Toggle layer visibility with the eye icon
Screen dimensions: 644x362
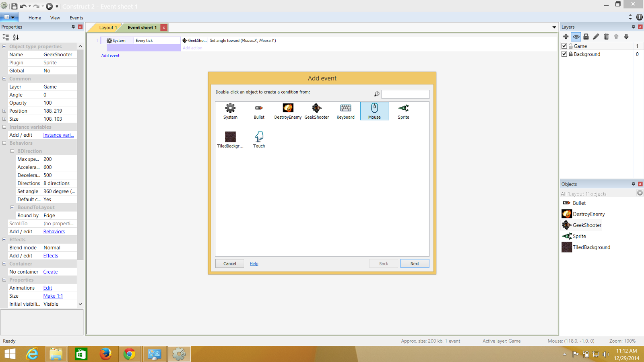(576, 36)
